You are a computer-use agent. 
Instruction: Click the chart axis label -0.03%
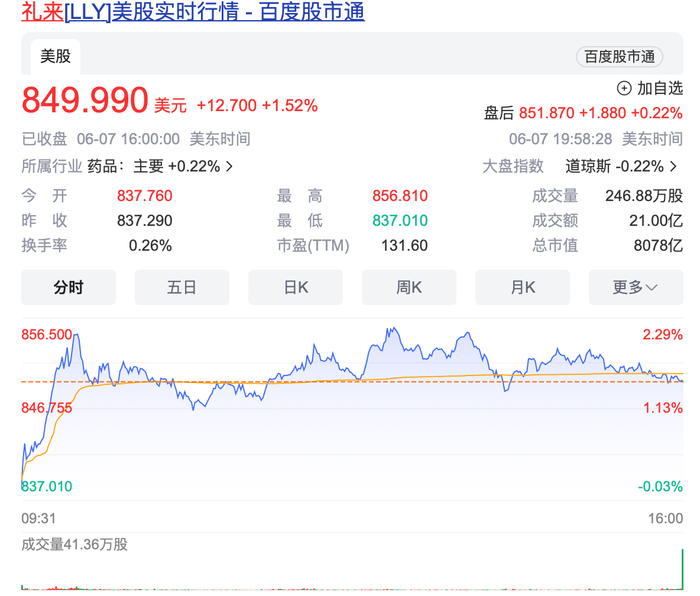pos(660,486)
